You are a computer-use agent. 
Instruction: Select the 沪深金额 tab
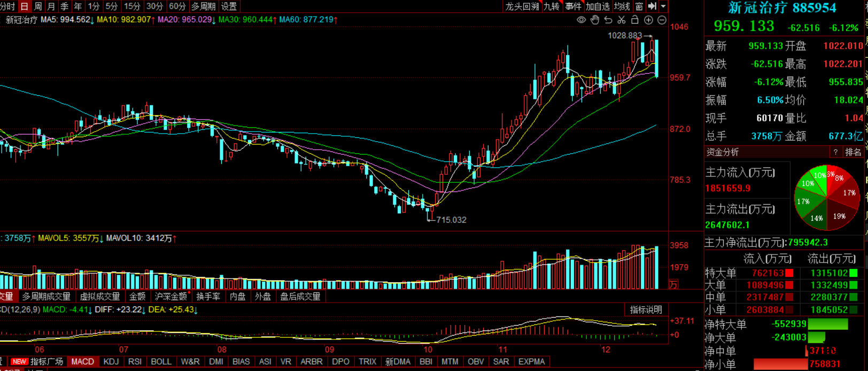click(171, 296)
